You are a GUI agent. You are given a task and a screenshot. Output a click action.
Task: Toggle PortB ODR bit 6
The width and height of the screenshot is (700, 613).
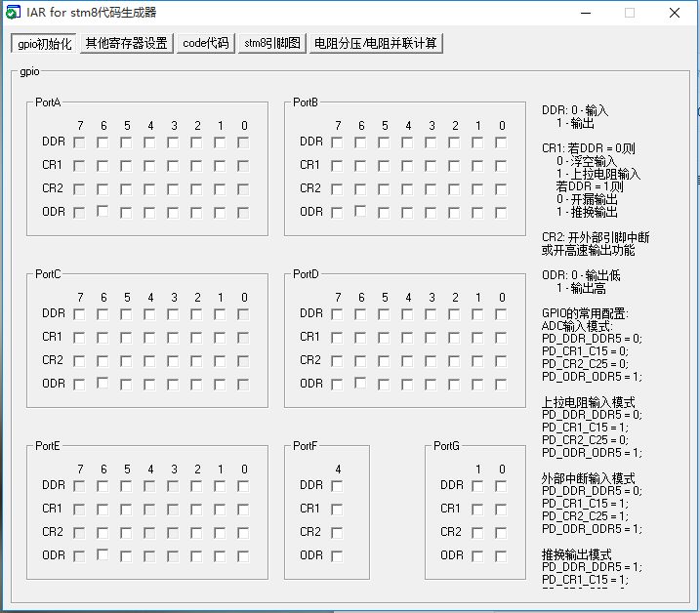coord(360,211)
